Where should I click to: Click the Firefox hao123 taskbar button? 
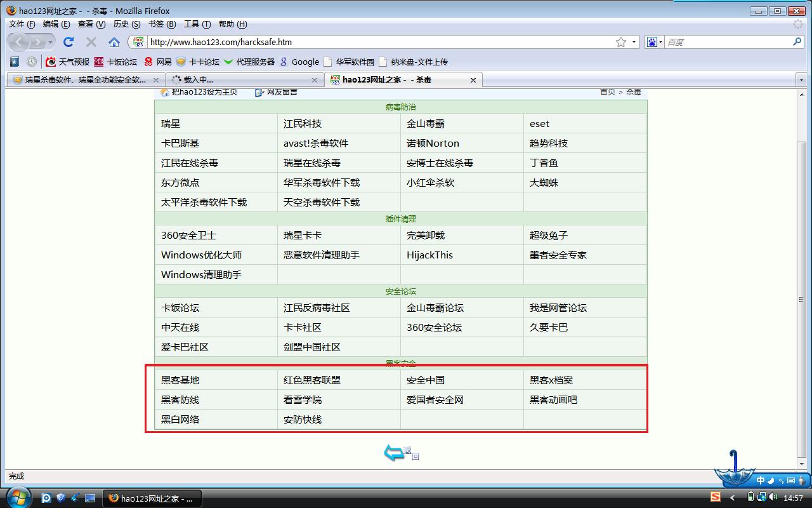point(152,498)
